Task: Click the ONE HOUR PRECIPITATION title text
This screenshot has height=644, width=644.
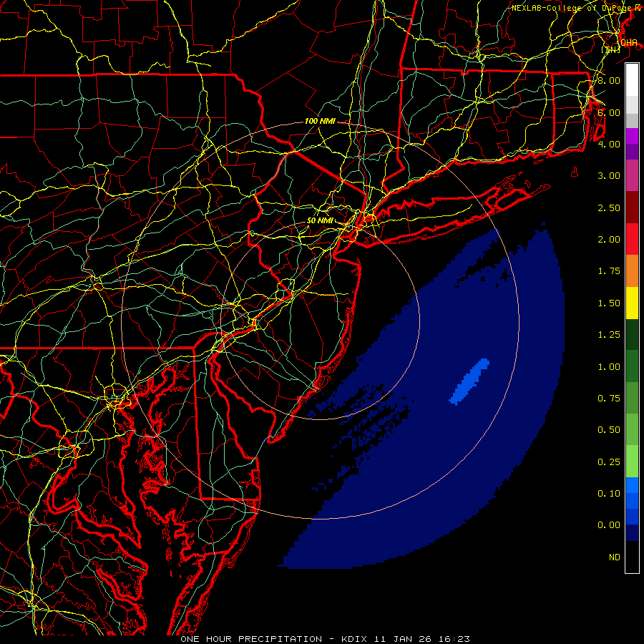Action: pos(251,639)
